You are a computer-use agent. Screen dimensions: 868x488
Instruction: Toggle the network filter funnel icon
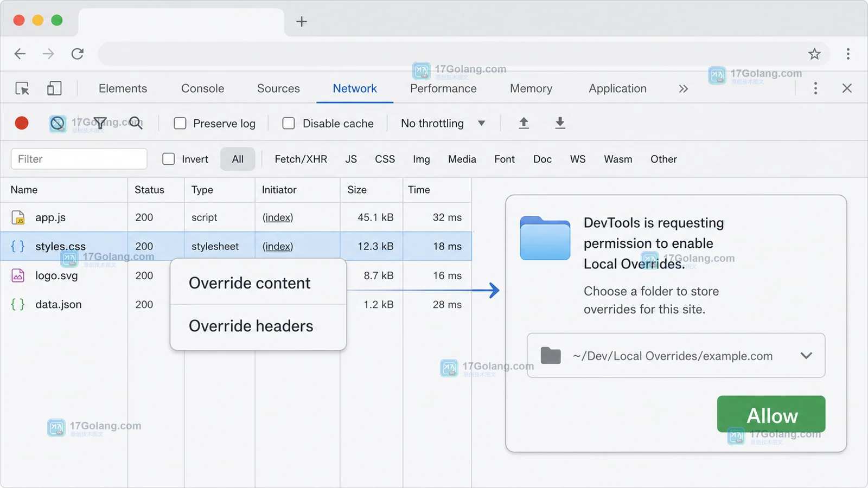click(x=100, y=124)
